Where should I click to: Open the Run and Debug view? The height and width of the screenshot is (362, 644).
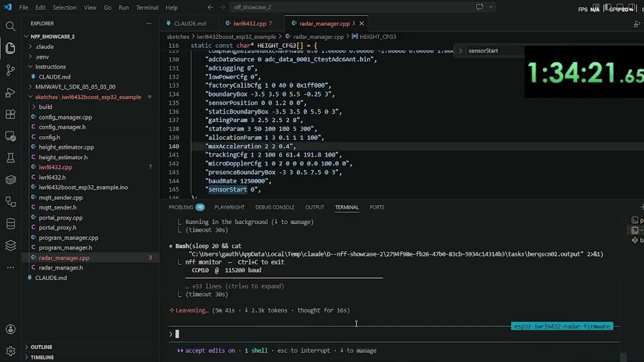pos(10,93)
